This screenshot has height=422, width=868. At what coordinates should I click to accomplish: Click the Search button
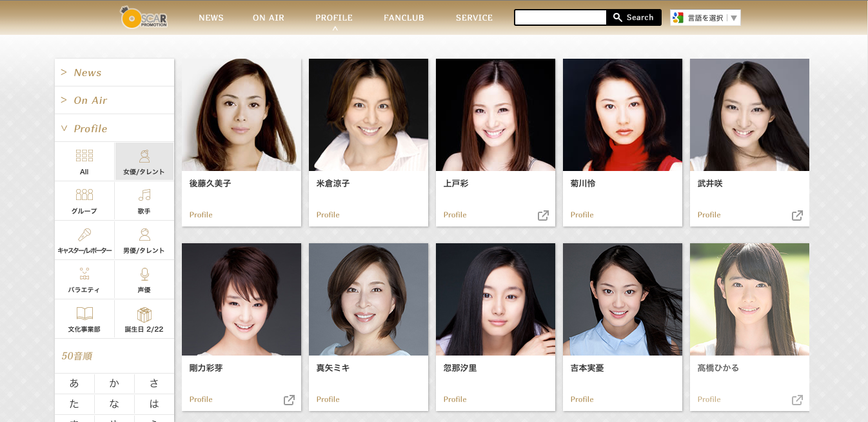[x=634, y=17]
